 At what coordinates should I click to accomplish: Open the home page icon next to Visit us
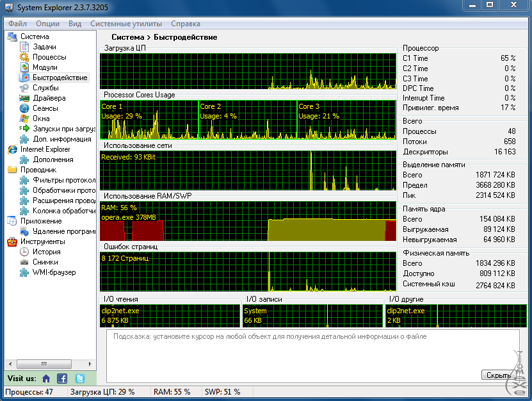pos(46,379)
